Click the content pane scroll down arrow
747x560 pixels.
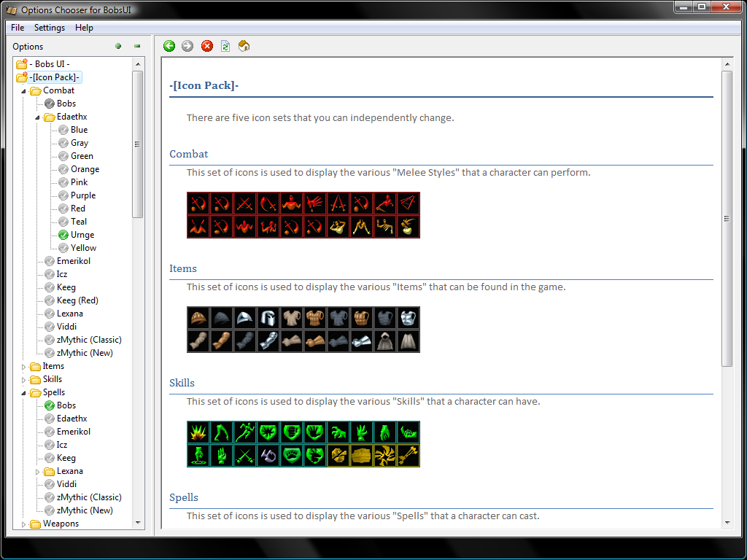click(x=727, y=523)
